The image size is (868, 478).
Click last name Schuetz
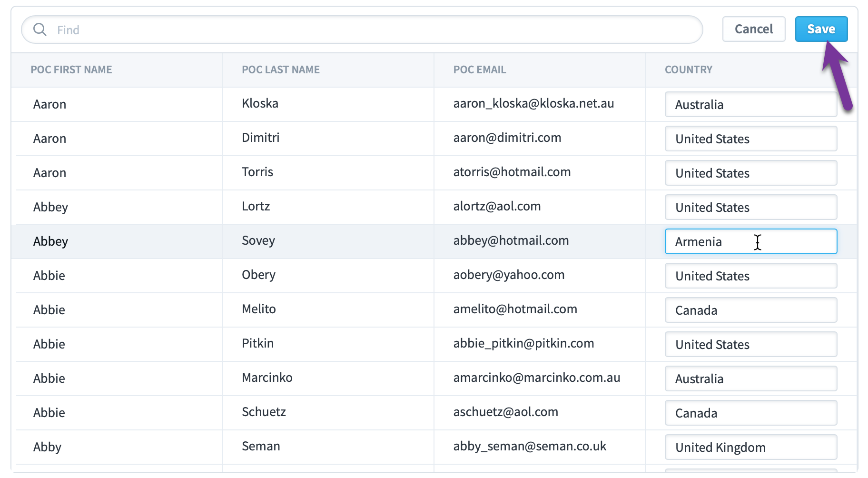264,412
